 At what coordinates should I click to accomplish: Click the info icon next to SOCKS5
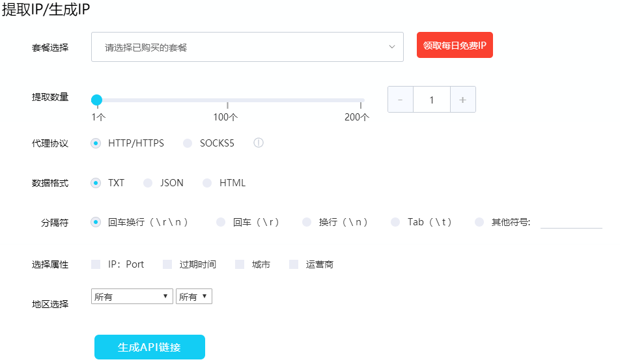(x=259, y=143)
